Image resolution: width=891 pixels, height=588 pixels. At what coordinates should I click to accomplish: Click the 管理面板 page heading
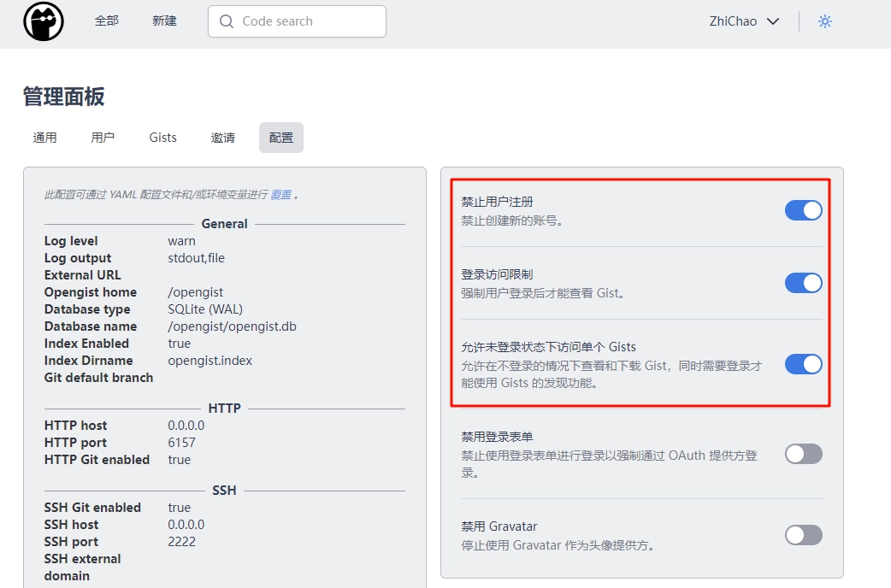point(63,97)
